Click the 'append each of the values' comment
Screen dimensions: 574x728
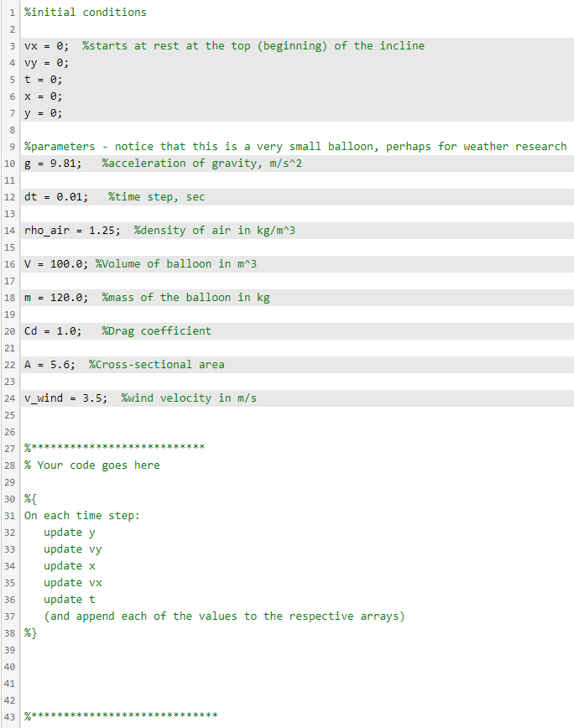pyautogui.click(x=224, y=616)
